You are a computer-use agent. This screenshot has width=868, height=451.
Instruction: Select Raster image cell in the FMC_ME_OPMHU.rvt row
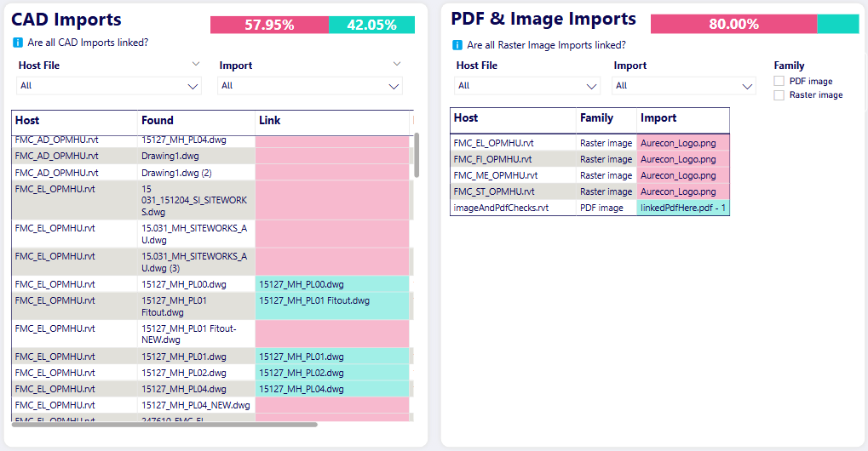(x=606, y=175)
